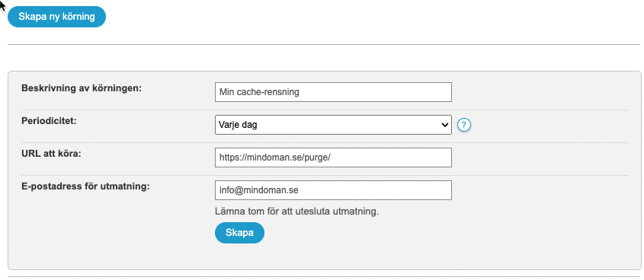
Task: Submit the form with the Skapa button
Action: pos(239,233)
